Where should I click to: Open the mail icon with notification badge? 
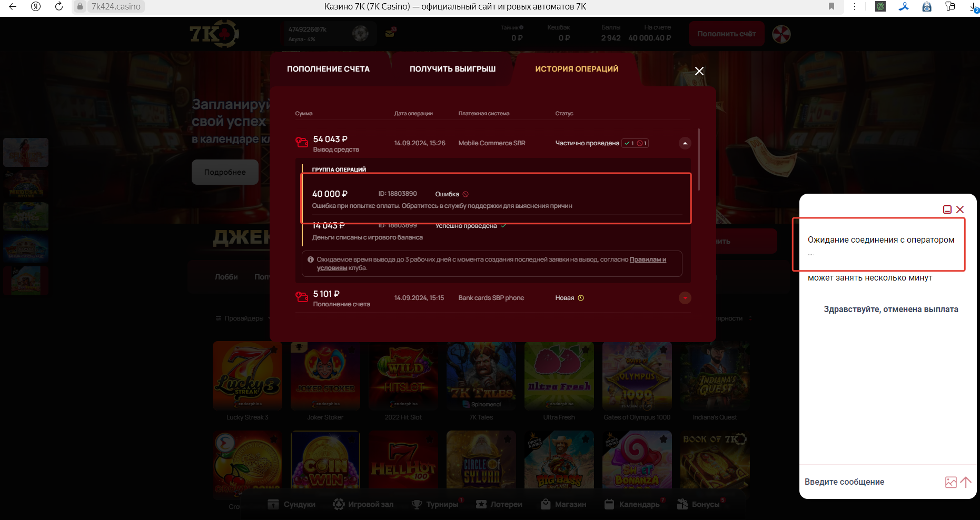pos(390,33)
